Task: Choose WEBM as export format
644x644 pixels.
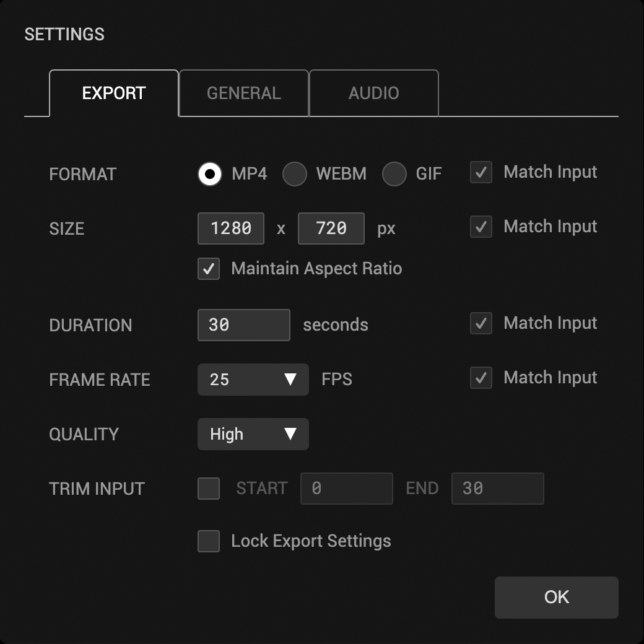Action: (x=295, y=174)
